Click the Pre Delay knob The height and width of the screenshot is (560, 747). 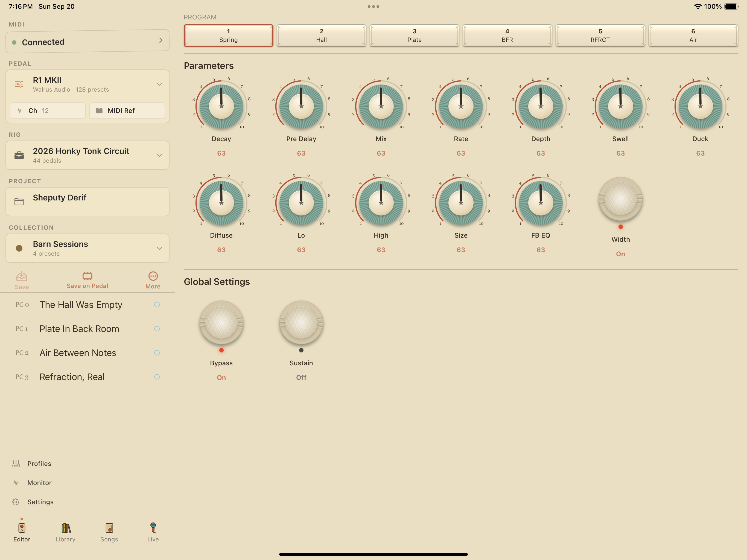click(301, 106)
